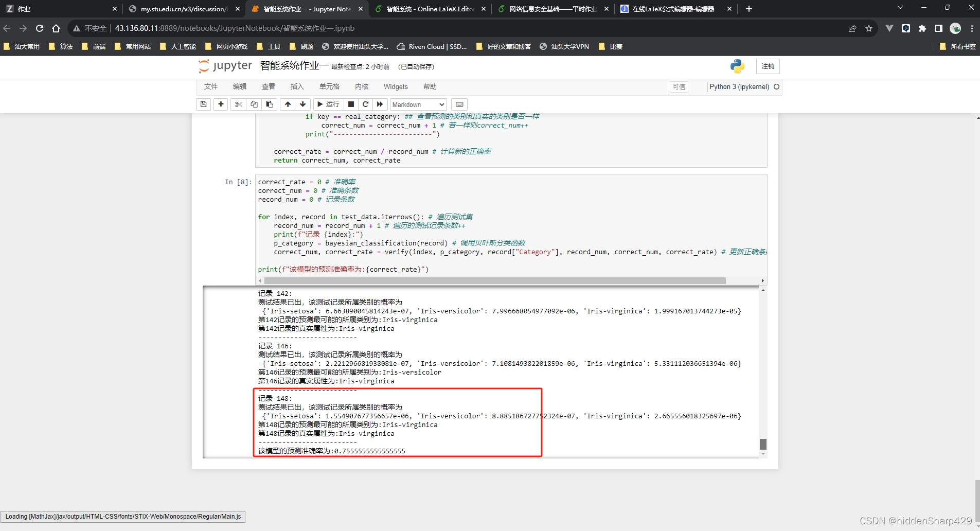Insert a new cell below with the plus icon
Viewport: 980px width, 531px height.
pyautogui.click(x=221, y=104)
